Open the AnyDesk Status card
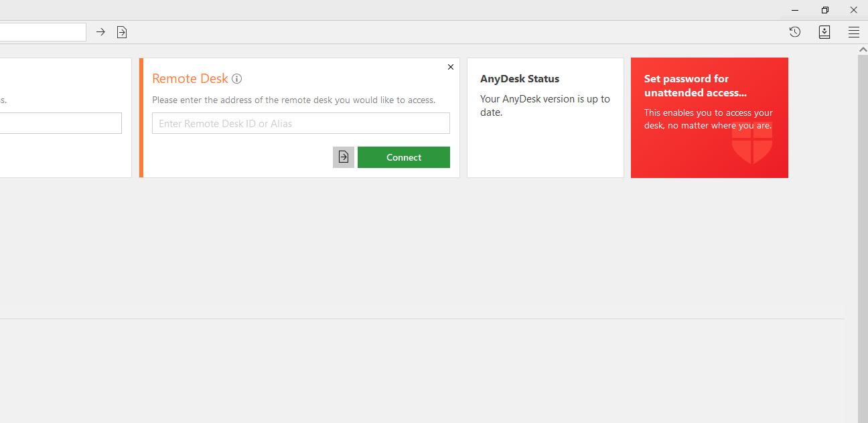Screen dimensions: 868x423 (545, 118)
